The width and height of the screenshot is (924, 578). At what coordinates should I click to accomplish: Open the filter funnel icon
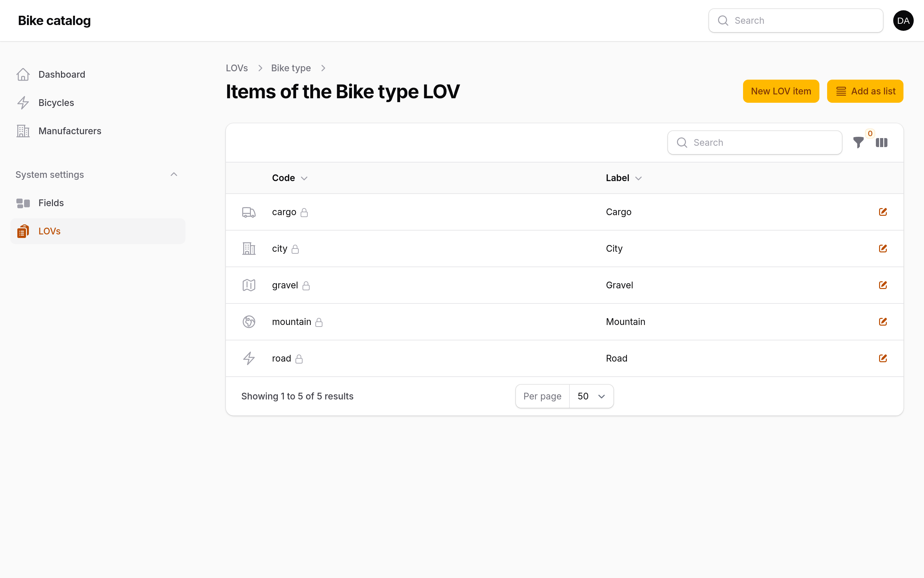pos(858,143)
